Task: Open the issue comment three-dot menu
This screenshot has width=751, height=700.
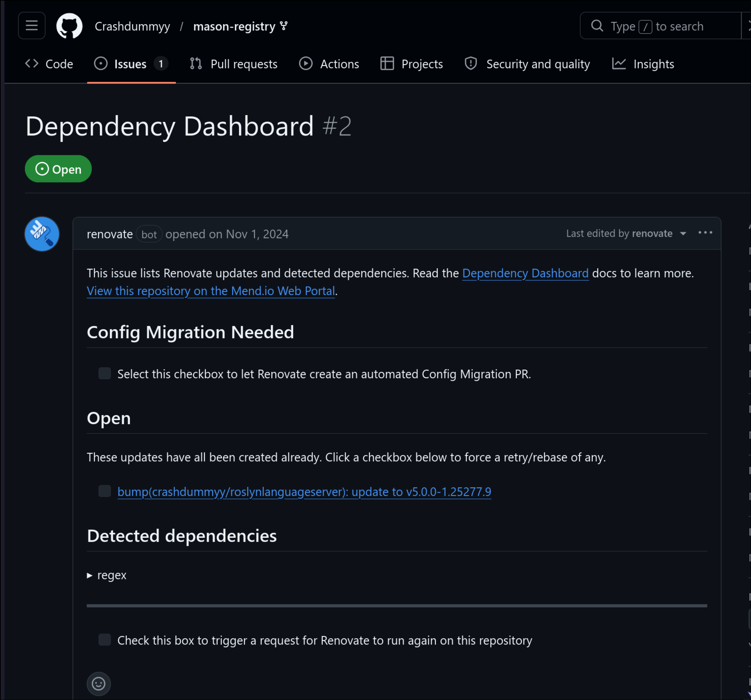Action: pyautogui.click(x=705, y=233)
